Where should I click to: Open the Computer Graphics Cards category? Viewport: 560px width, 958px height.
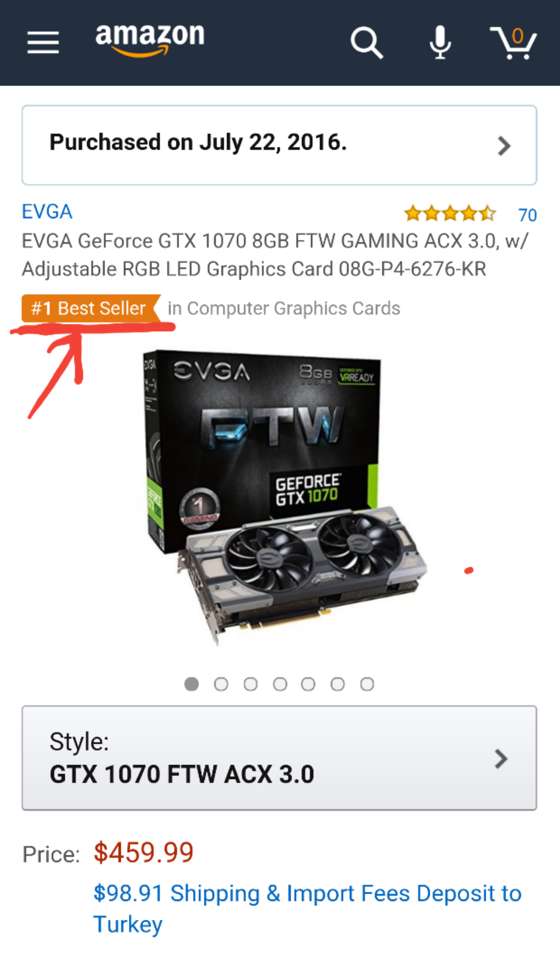coord(284,308)
